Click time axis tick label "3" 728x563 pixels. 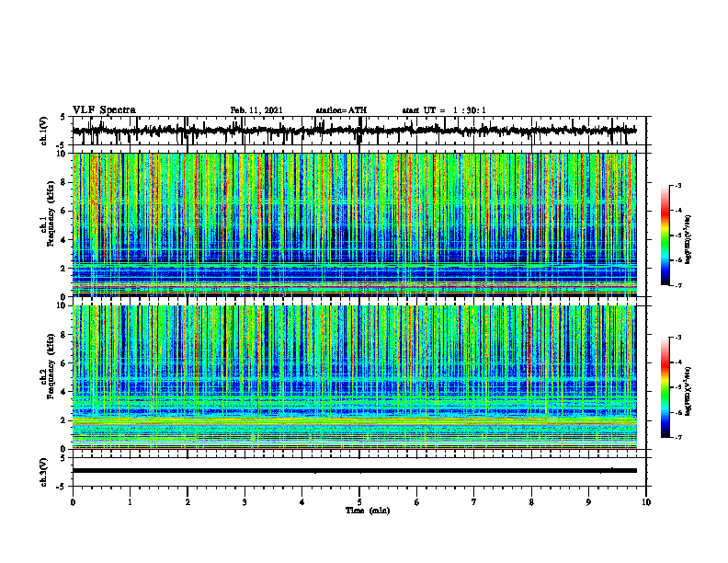pos(245,502)
